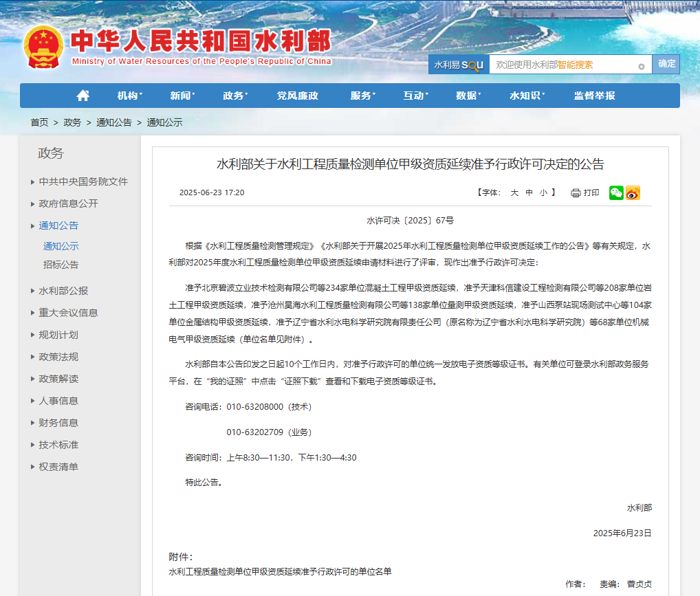Expand 中共中央国务院文件 sidebar item
The image size is (700, 596).
[83, 181]
